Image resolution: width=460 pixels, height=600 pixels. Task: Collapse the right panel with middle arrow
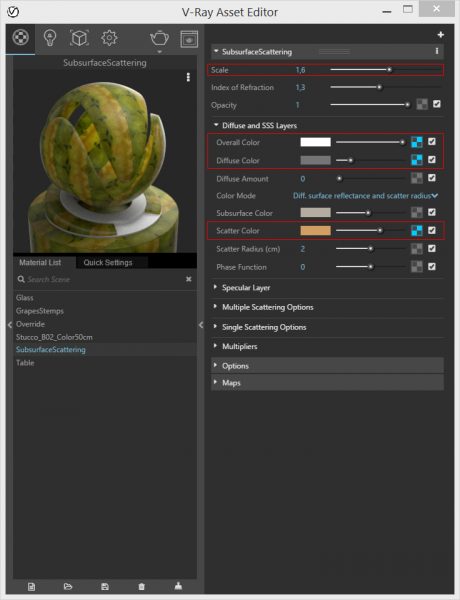[201, 325]
